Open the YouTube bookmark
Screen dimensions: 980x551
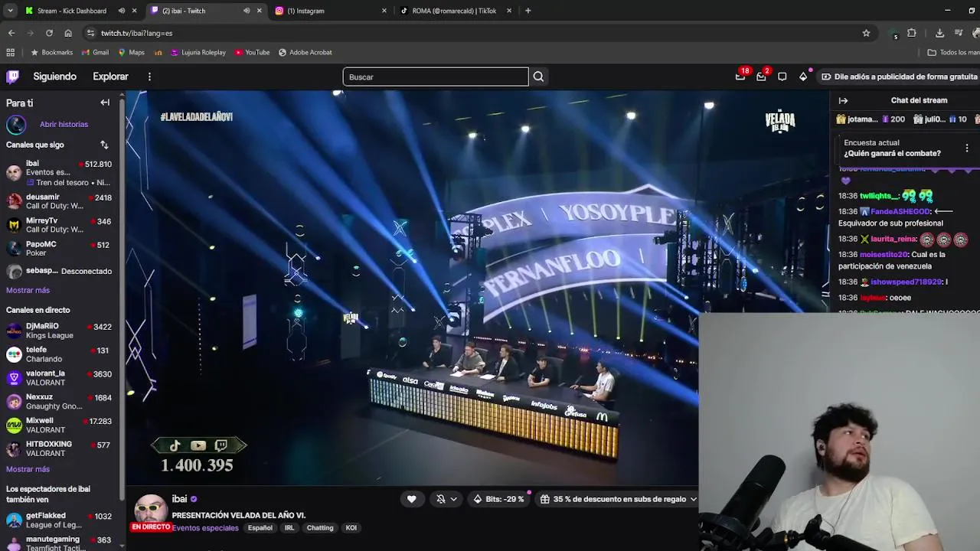[252, 52]
